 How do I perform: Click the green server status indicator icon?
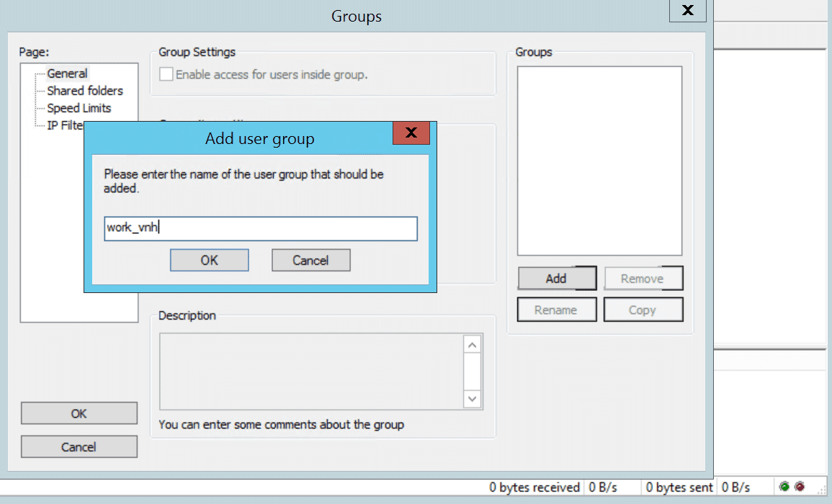coord(784,486)
